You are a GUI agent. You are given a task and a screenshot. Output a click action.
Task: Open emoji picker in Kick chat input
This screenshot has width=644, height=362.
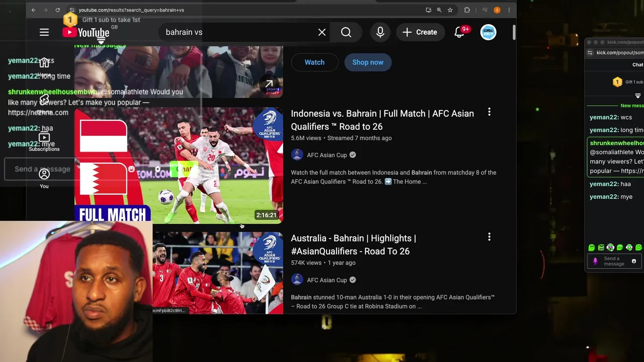coord(633,261)
